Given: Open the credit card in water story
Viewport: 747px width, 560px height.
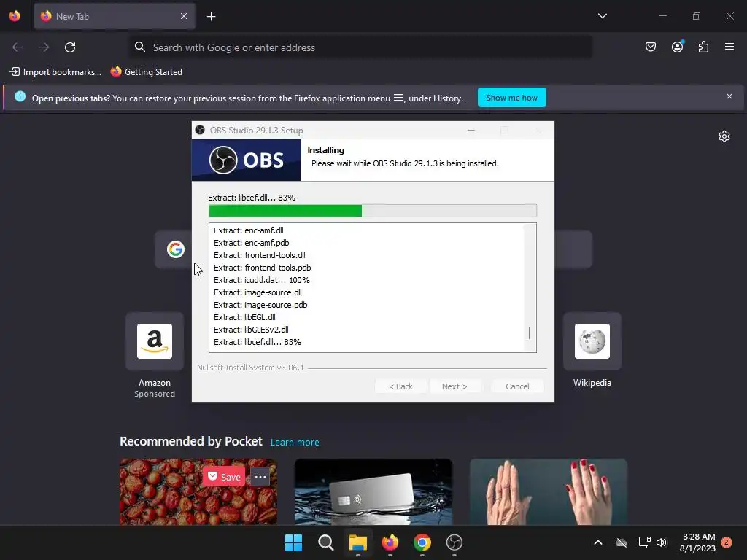Looking at the screenshot, I should (x=373, y=491).
